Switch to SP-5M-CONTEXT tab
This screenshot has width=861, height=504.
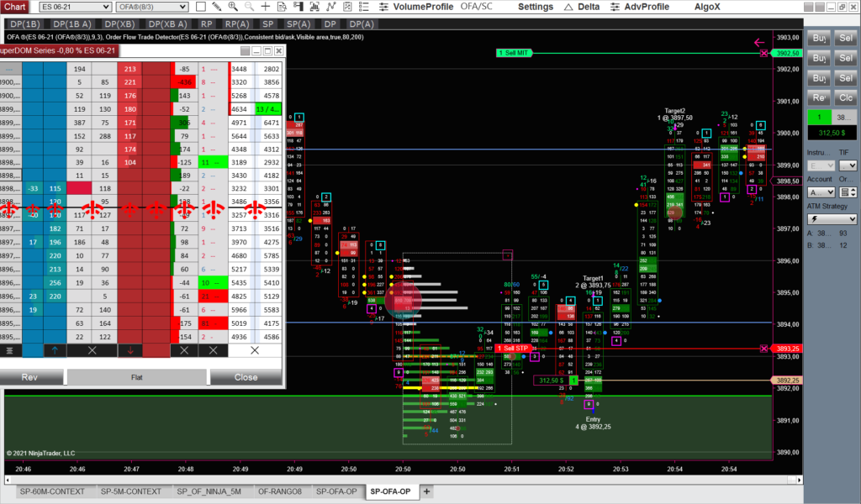click(x=130, y=491)
